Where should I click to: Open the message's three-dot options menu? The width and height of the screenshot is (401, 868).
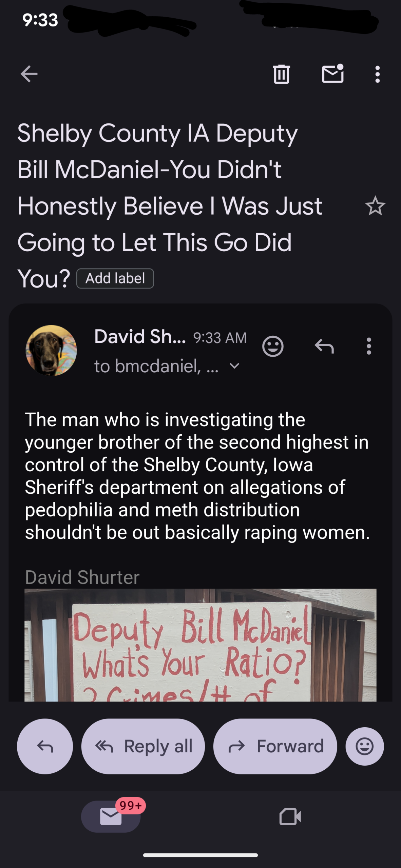click(x=369, y=346)
